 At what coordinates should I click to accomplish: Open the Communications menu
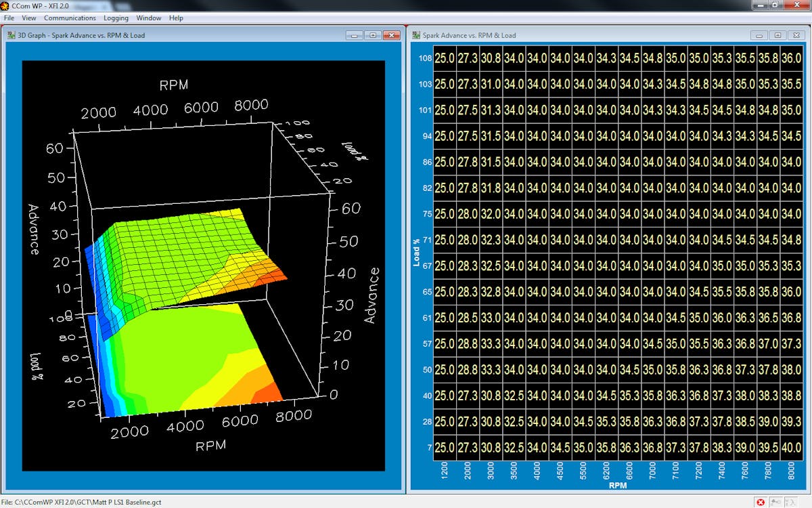[70, 18]
